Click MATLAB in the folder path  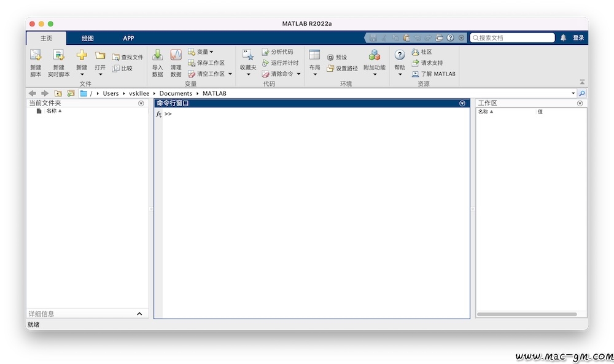214,93
